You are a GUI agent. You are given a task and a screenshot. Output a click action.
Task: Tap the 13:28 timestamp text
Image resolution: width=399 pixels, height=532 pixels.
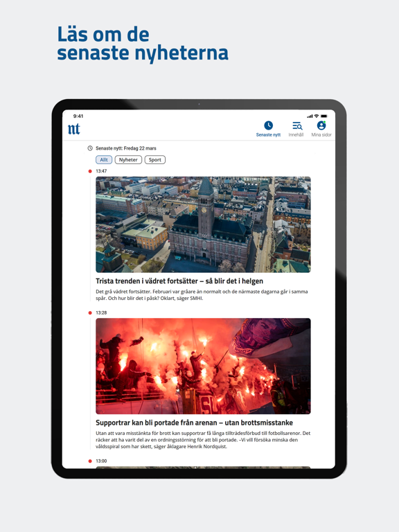(101, 313)
